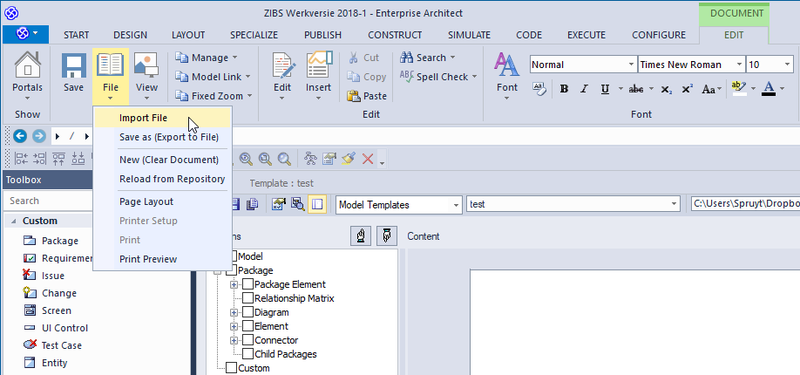Click the first hand stamp icon above the Sections tree
Viewport: 800px width, 375px height.
[x=361, y=236]
